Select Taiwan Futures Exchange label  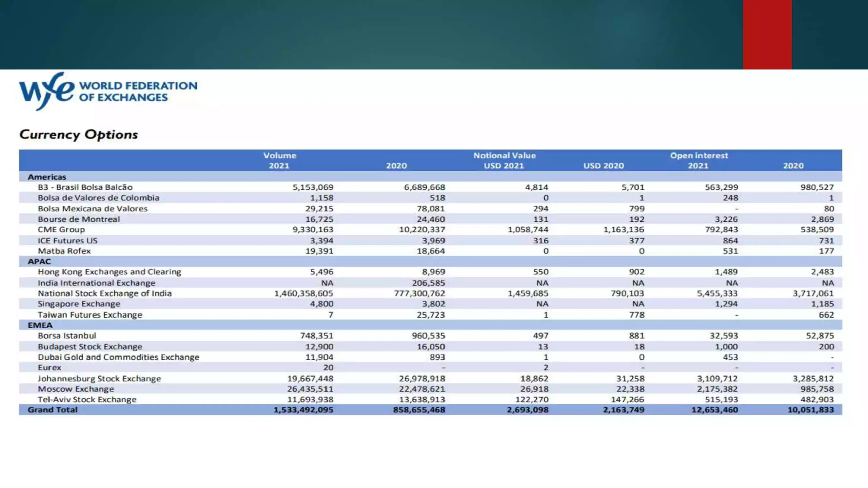click(x=90, y=315)
